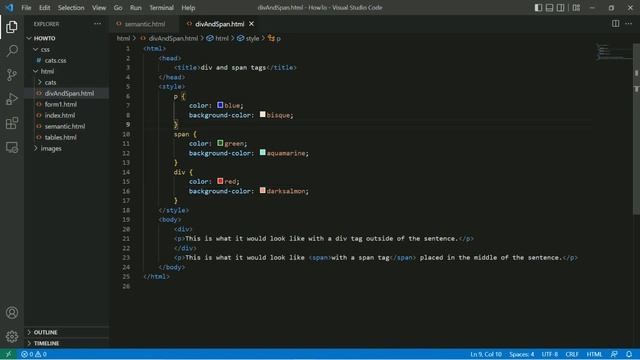
Task: Expand the OUTLINE section
Action: pos(67,332)
